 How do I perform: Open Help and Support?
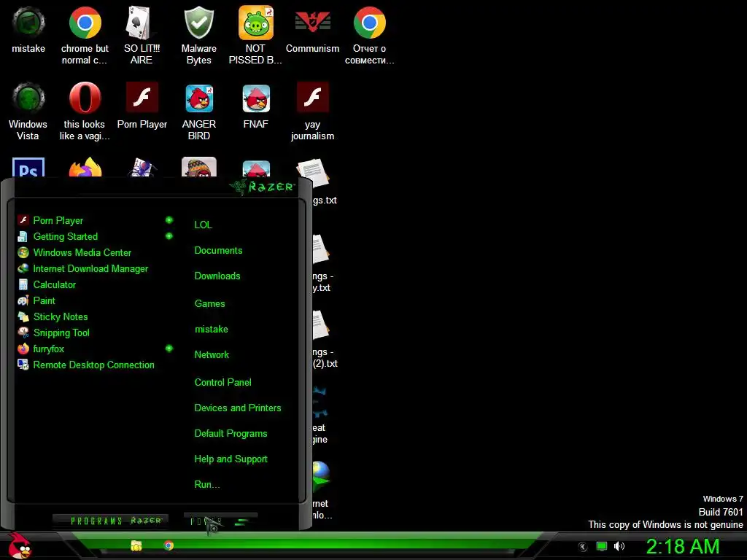pyautogui.click(x=231, y=459)
